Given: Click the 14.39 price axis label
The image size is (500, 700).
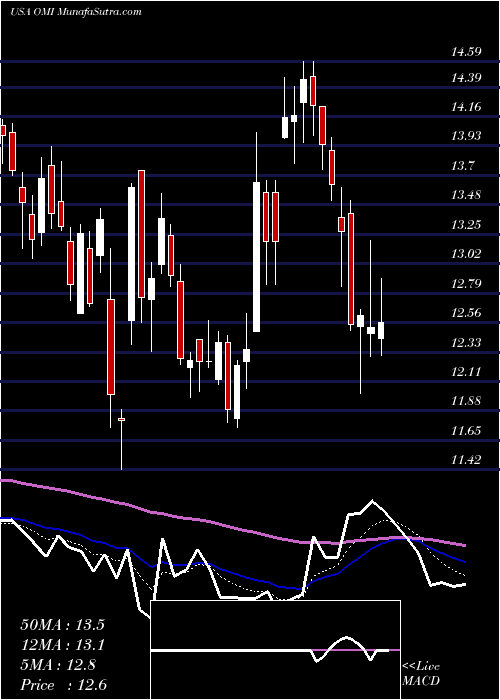Looking at the screenshot, I should coord(466,79).
